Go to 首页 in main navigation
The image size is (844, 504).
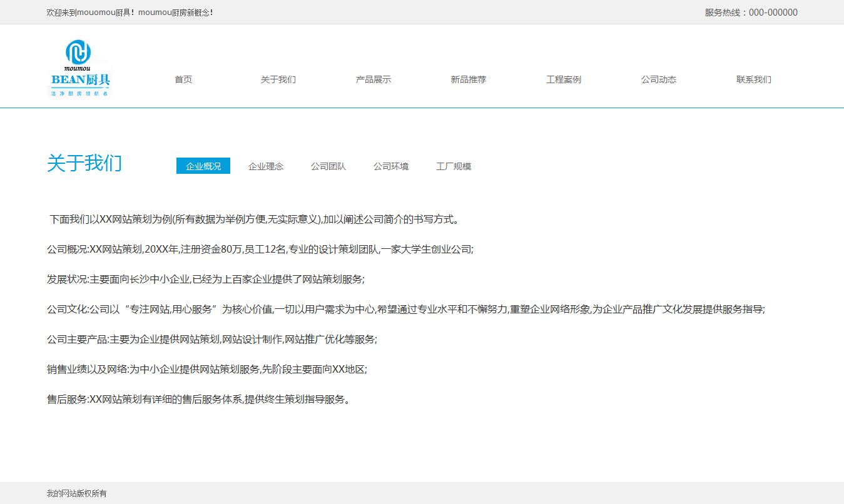click(x=183, y=79)
